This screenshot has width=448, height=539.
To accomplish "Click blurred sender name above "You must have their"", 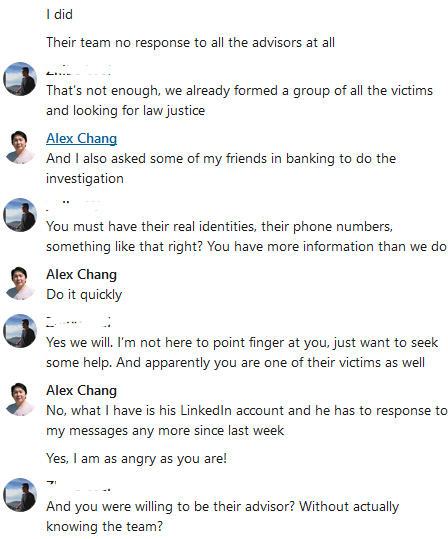I will [74, 206].
